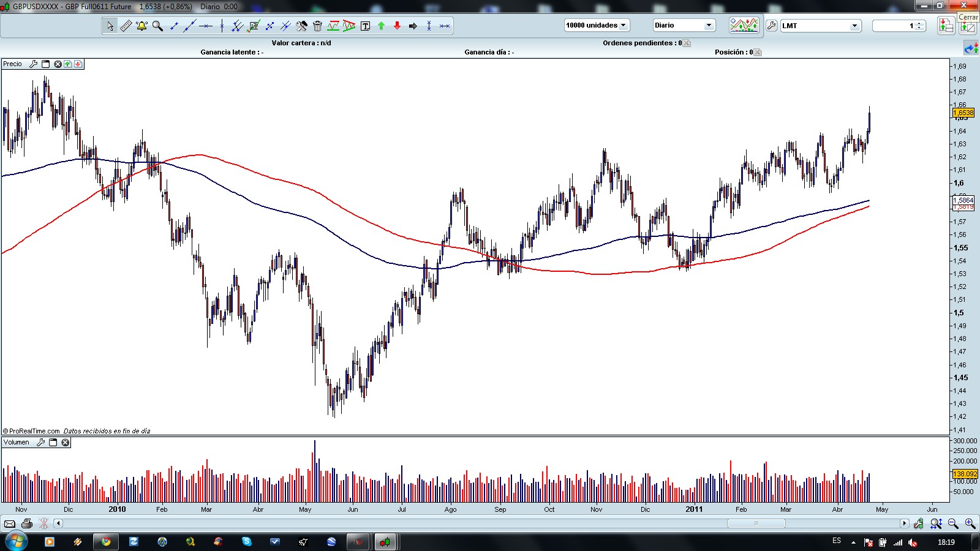Select the vertical line drawing tool
This screenshot has height=551, width=980.
pyautogui.click(x=222, y=26)
